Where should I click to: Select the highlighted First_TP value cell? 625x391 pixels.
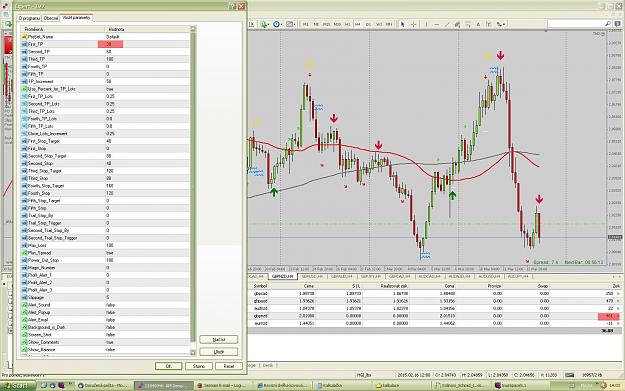pos(110,44)
